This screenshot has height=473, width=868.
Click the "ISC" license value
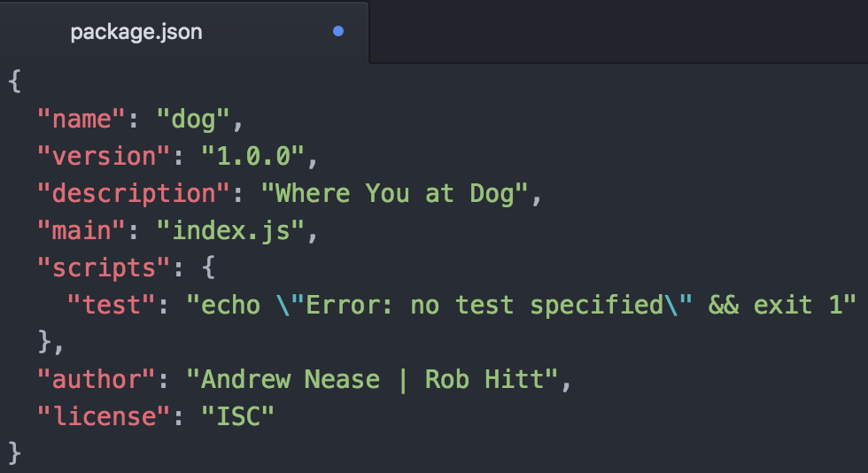(x=237, y=416)
